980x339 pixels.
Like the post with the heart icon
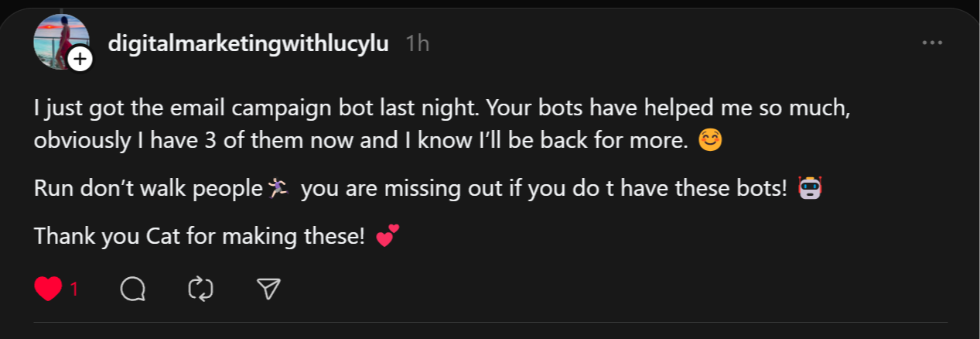48,289
